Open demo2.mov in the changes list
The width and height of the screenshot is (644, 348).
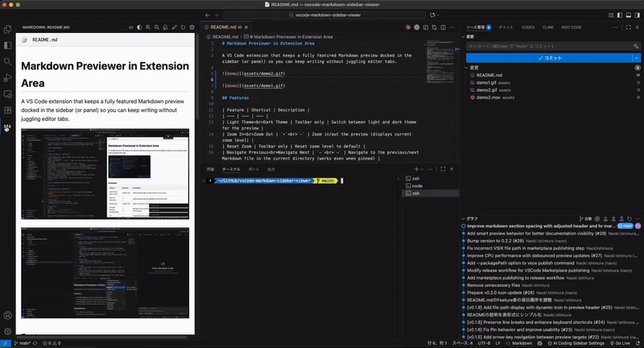(x=487, y=97)
